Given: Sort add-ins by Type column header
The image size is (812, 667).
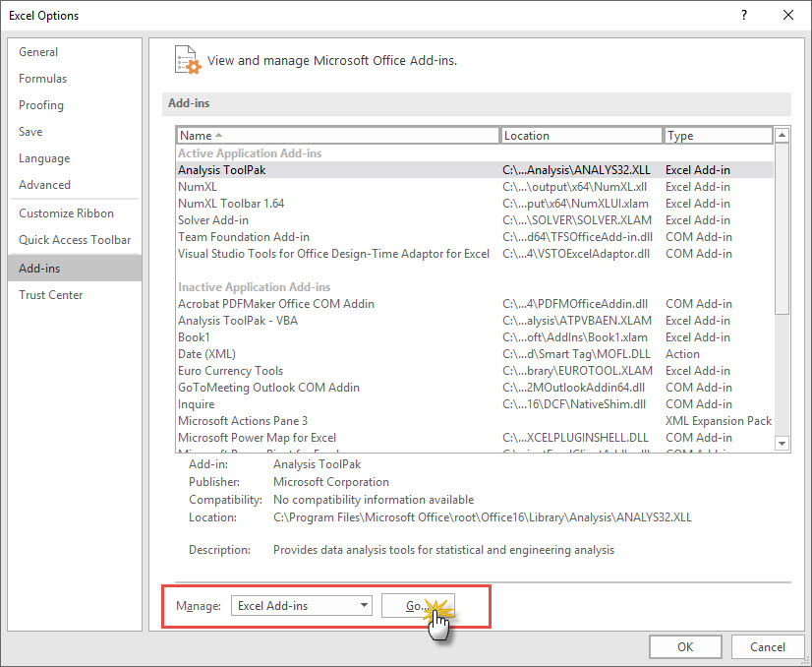Looking at the screenshot, I should tap(717, 136).
